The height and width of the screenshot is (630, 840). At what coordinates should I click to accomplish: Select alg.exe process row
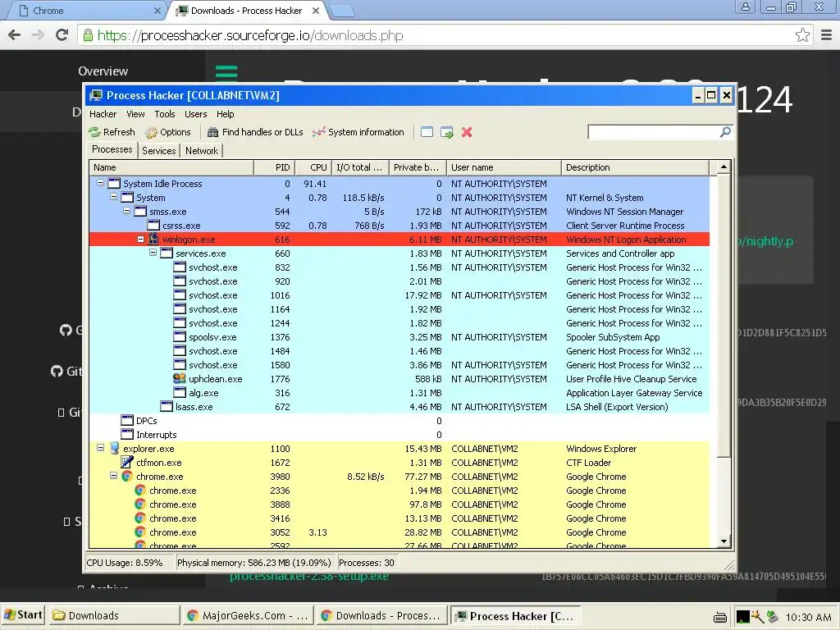click(399, 393)
